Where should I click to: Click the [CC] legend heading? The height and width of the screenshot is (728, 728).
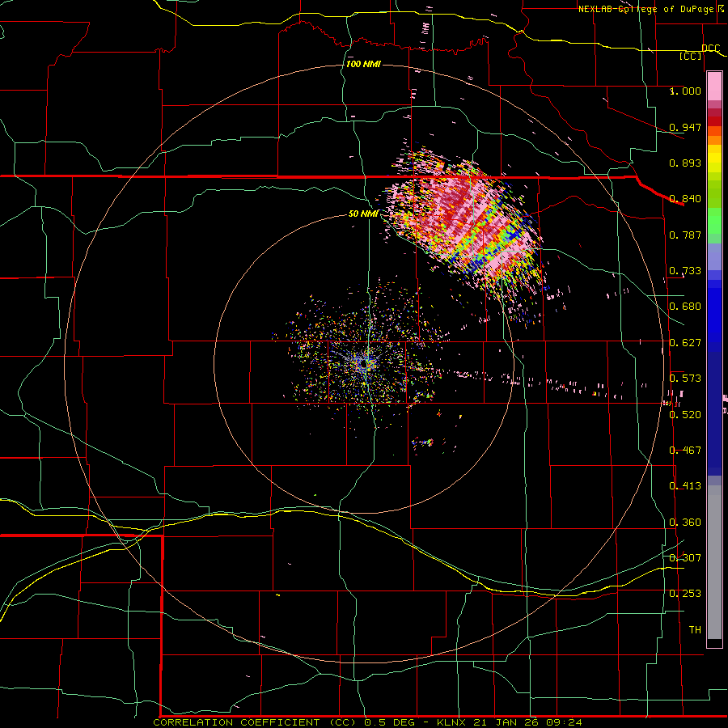691,56
